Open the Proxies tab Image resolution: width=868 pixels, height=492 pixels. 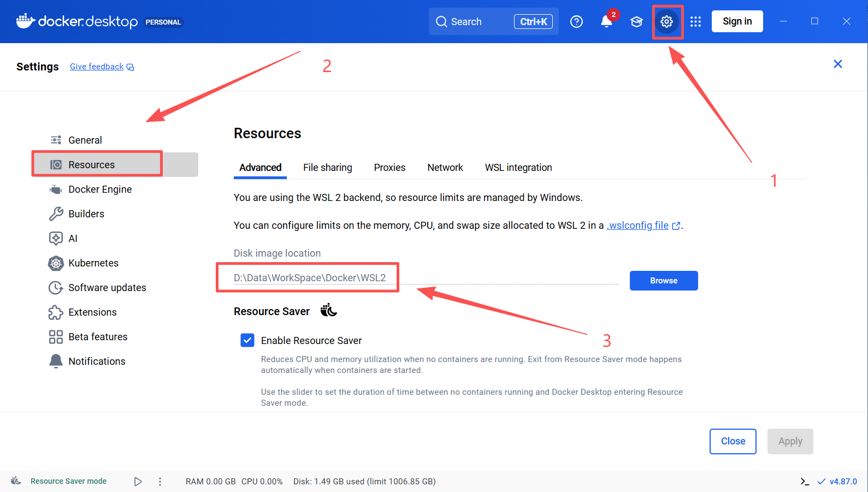(389, 168)
